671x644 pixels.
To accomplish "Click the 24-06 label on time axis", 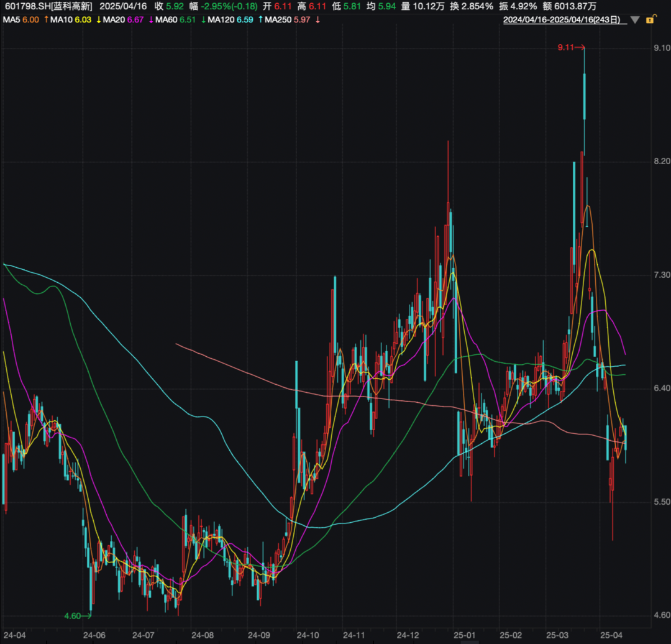I will tap(94, 635).
